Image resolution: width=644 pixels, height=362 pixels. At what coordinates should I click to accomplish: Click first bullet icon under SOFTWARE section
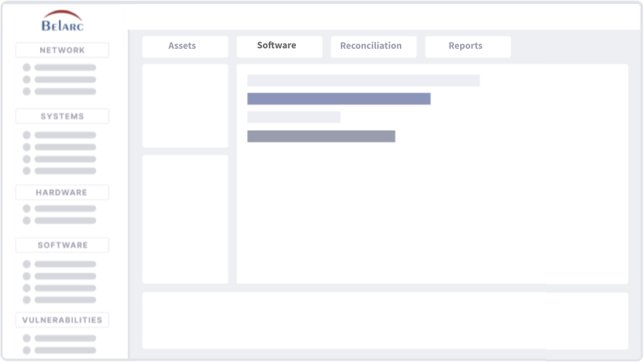click(27, 264)
